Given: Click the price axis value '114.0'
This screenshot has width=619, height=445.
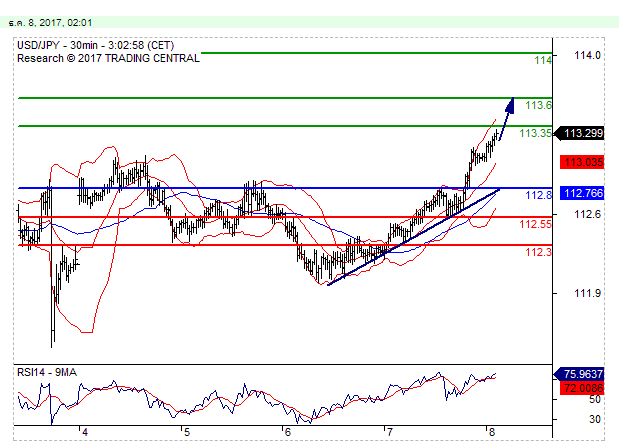Looking at the screenshot, I should [587, 55].
